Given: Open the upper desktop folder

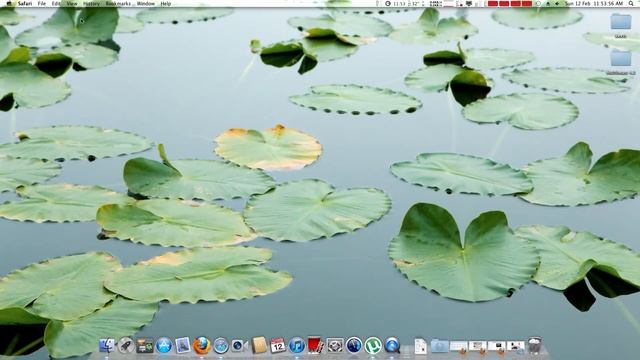Looking at the screenshot, I should click(x=621, y=22).
